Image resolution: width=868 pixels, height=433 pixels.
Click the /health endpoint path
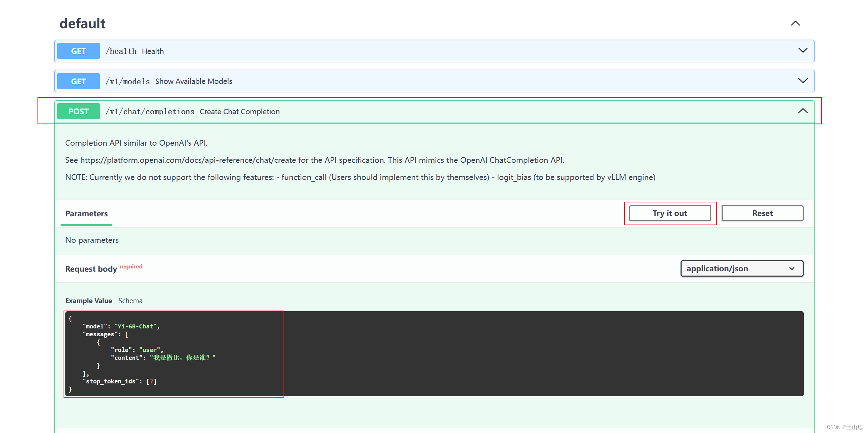coord(121,51)
